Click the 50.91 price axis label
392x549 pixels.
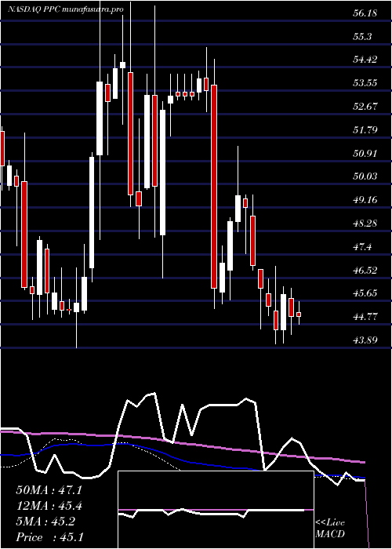[365, 153]
